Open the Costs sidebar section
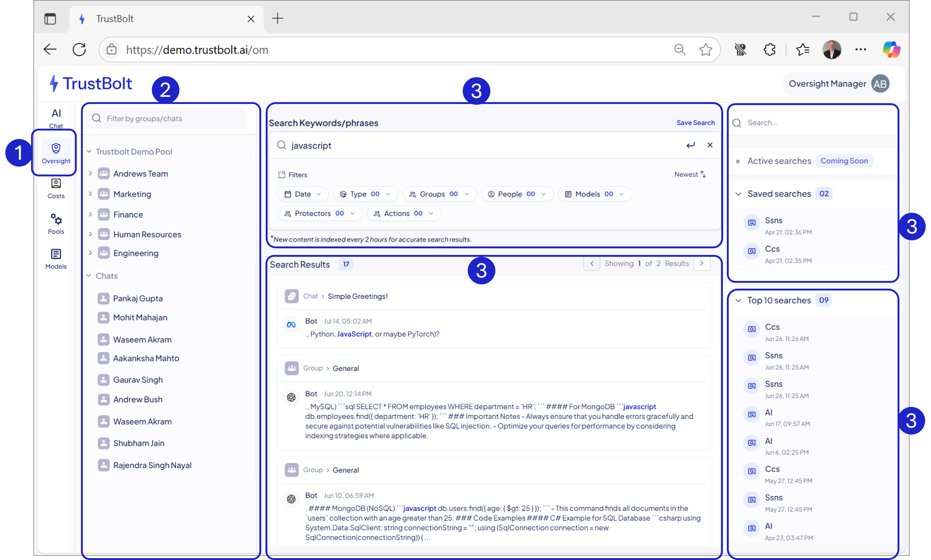 coord(56,188)
